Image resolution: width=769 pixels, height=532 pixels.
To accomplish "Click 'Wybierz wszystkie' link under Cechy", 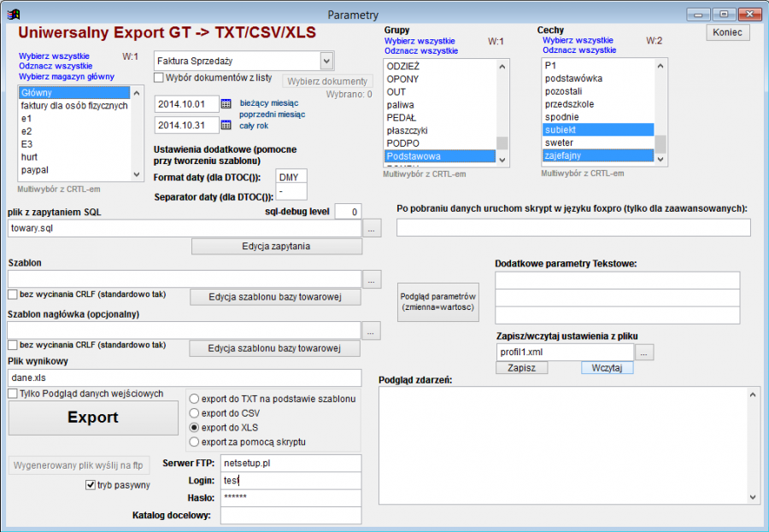I will click(578, 40).
